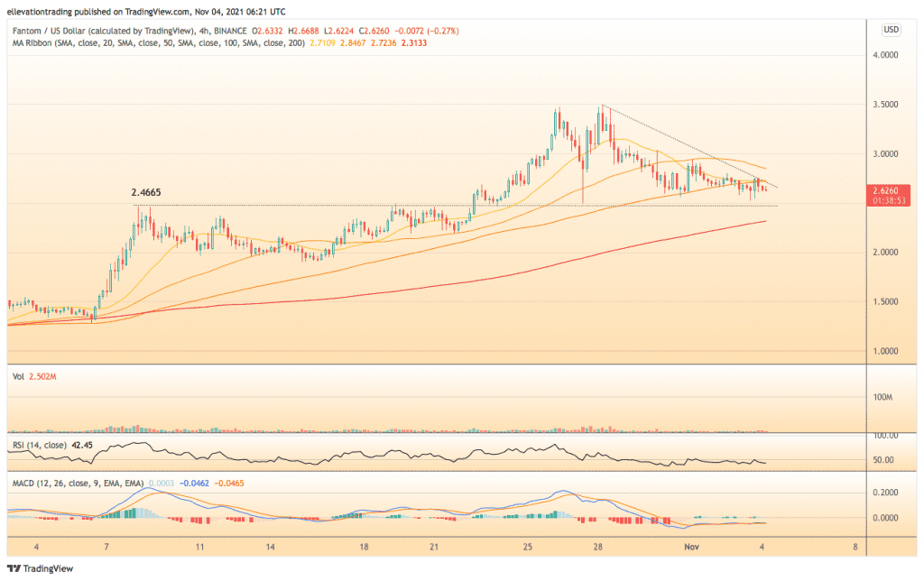Select the MACD (12, 26, close, 9, EMA, EMA) label

coord(79,484)
